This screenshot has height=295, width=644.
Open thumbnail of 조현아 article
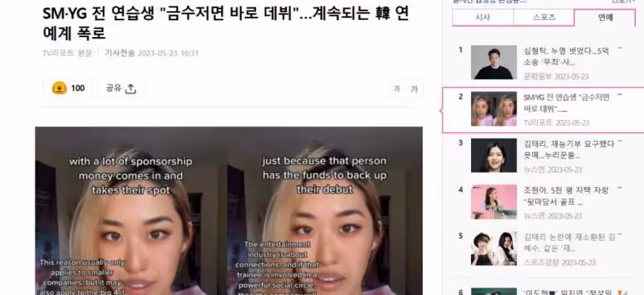tap(493, 202)
